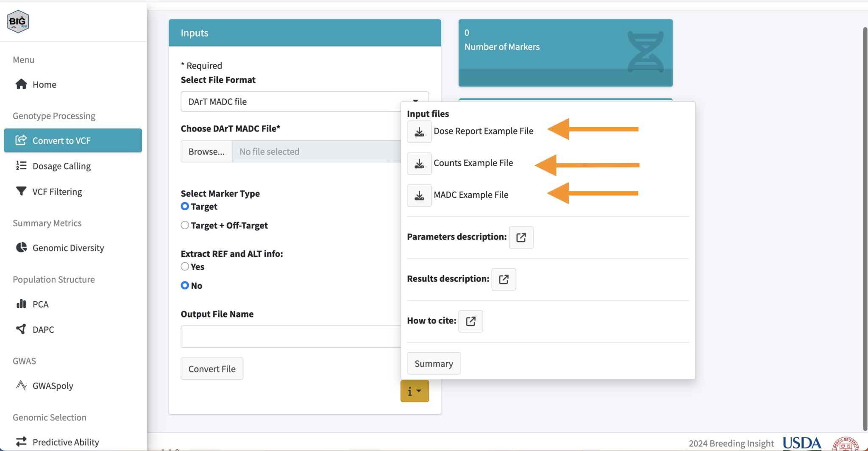
Task: Click the Convert File button
Action: (x=211, y=368)
